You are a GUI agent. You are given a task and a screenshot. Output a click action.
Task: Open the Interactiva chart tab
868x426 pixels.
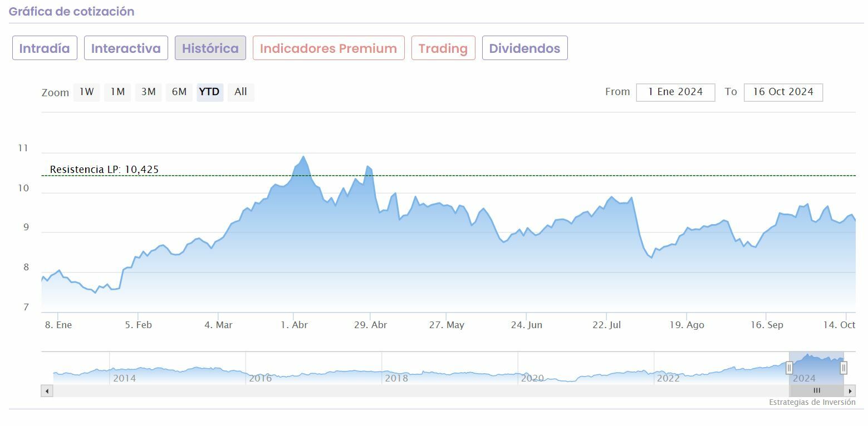126,48
